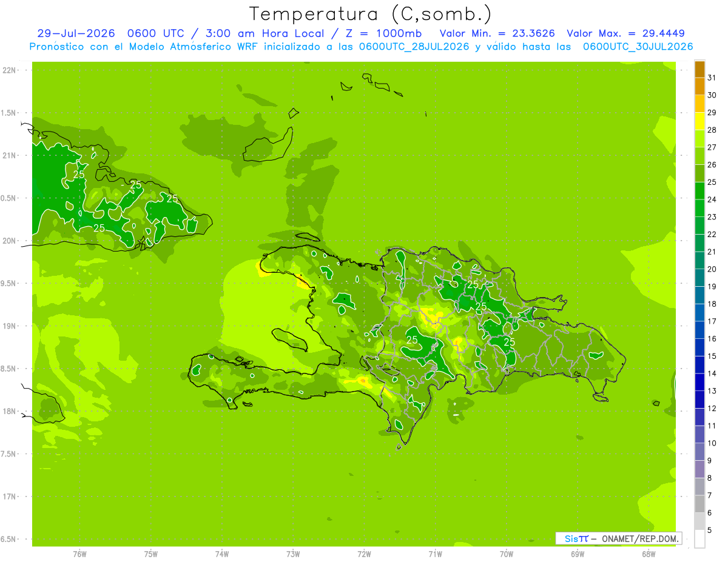Click legend value "31"
Screen dimensions: 728x562
click(712, 78)
